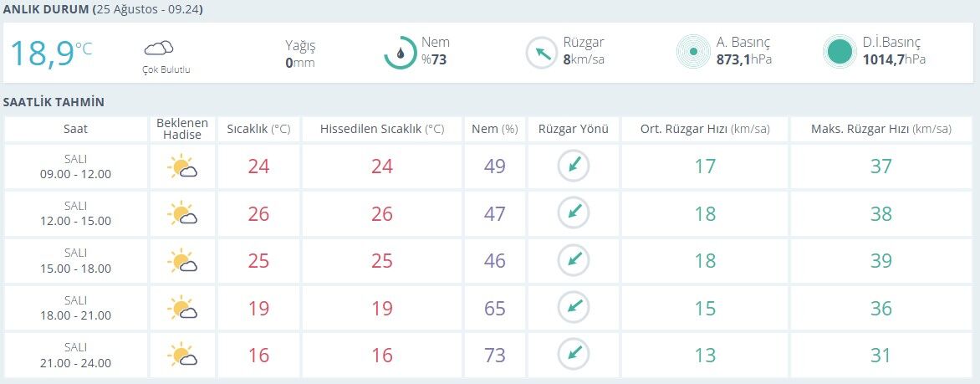Click wind direction arrow for 09.00 - 12.00 row
Screen dimensions: 980x384
[574, 166]
